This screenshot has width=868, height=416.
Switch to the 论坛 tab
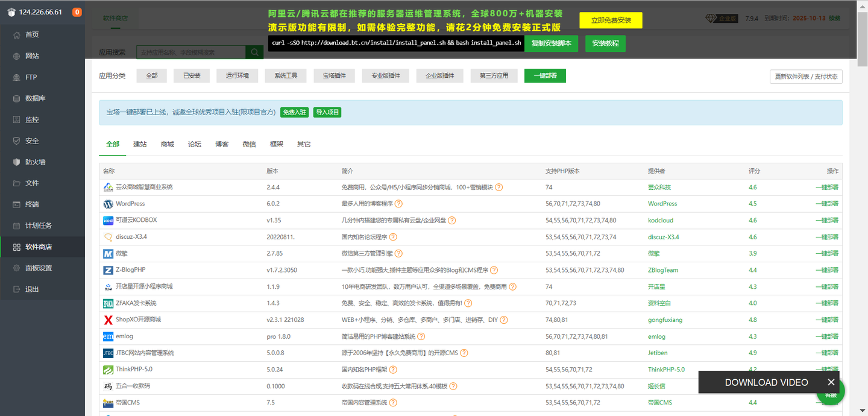click(x=195, y=144)
